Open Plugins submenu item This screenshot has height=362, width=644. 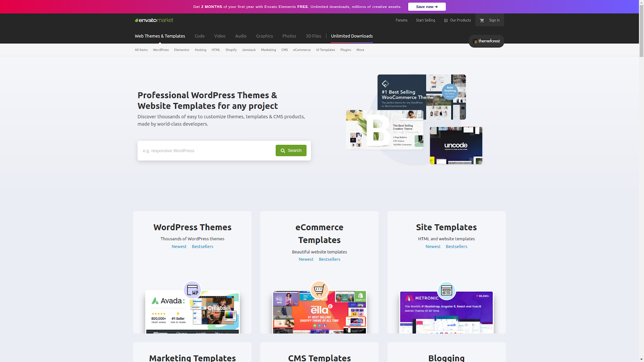pyautogui.click(x=346, y=50)
